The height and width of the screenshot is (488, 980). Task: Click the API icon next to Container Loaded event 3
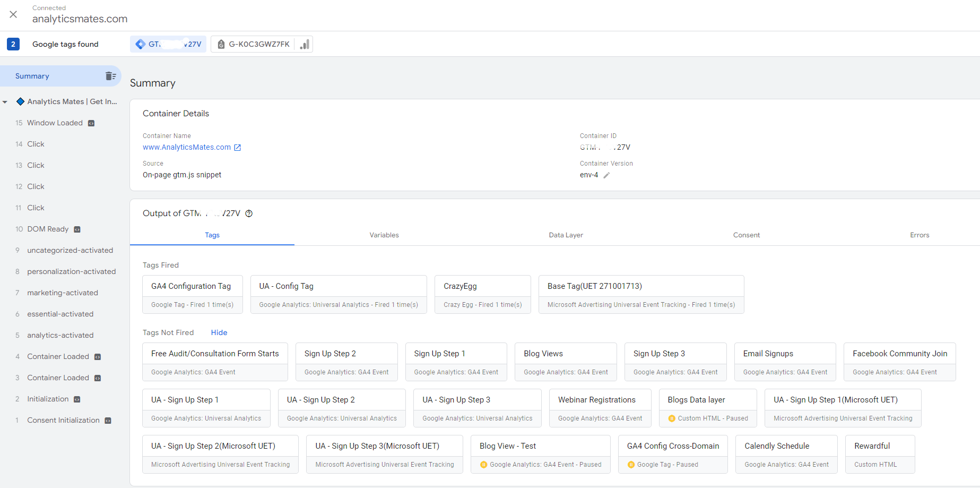98,378
